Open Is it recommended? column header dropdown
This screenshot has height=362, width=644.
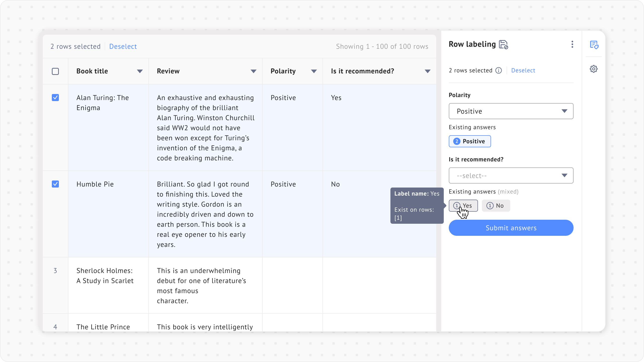coord(428,71)
